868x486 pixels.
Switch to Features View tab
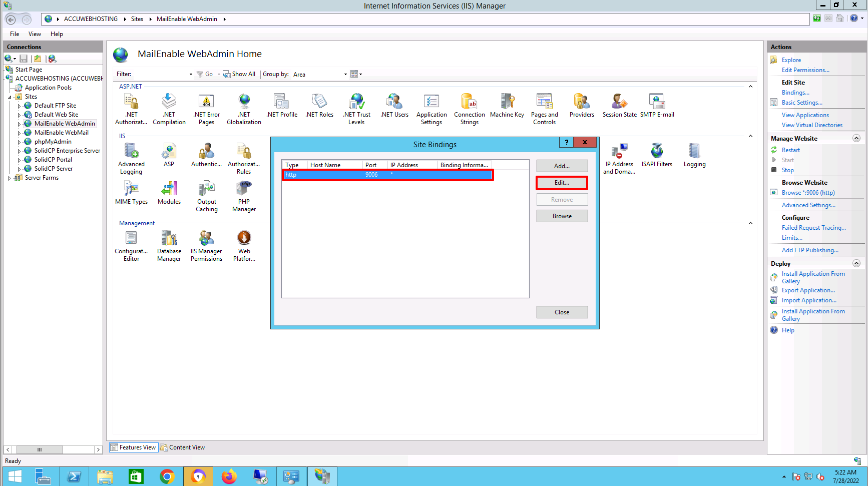(x=134, y=447)
